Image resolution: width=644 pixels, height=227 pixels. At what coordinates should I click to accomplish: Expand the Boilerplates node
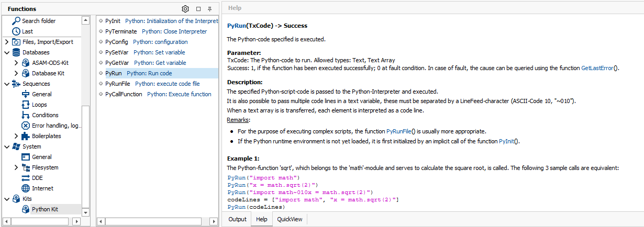coord(16,136)
